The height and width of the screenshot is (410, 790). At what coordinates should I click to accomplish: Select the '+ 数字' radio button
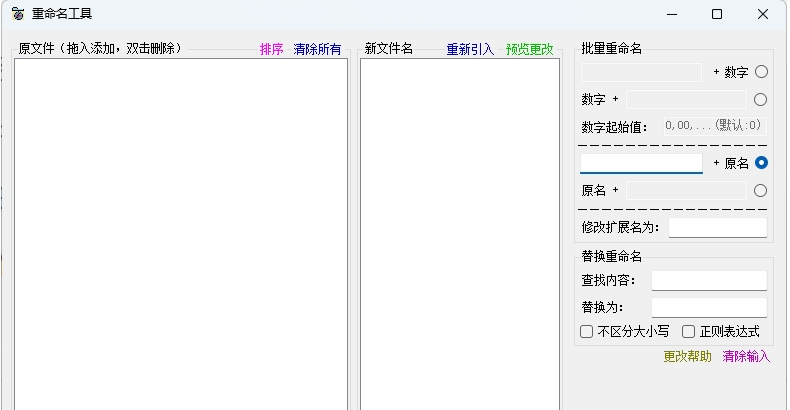coord(761,72)
